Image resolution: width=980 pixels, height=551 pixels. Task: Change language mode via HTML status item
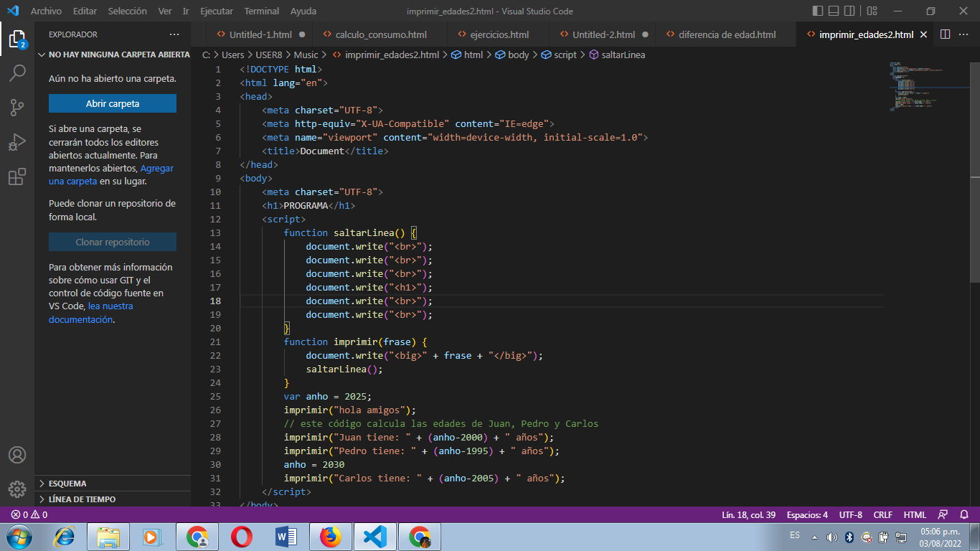pos(915,514)
